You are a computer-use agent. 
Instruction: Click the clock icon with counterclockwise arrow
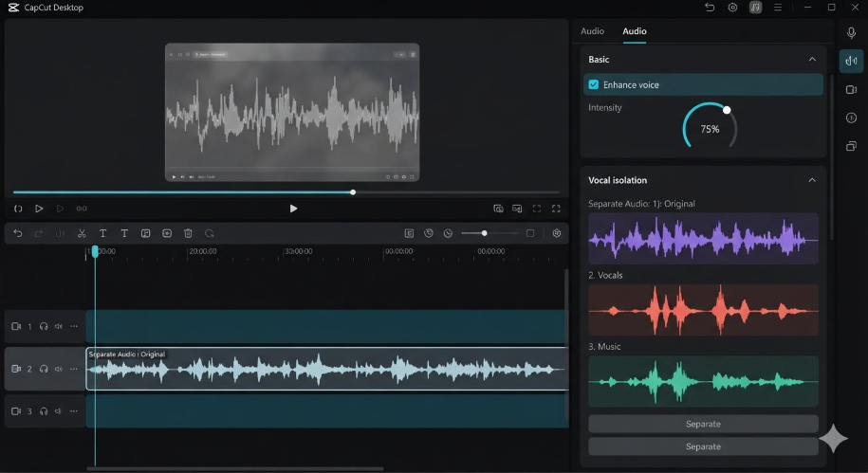pos(429,233)
